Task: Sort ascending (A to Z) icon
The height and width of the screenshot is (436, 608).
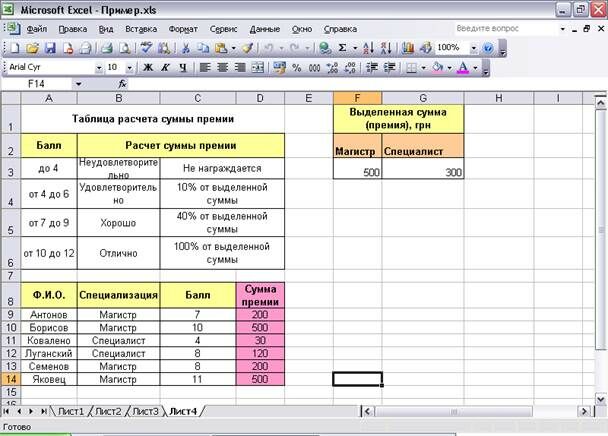Action: tap(368, 48)
